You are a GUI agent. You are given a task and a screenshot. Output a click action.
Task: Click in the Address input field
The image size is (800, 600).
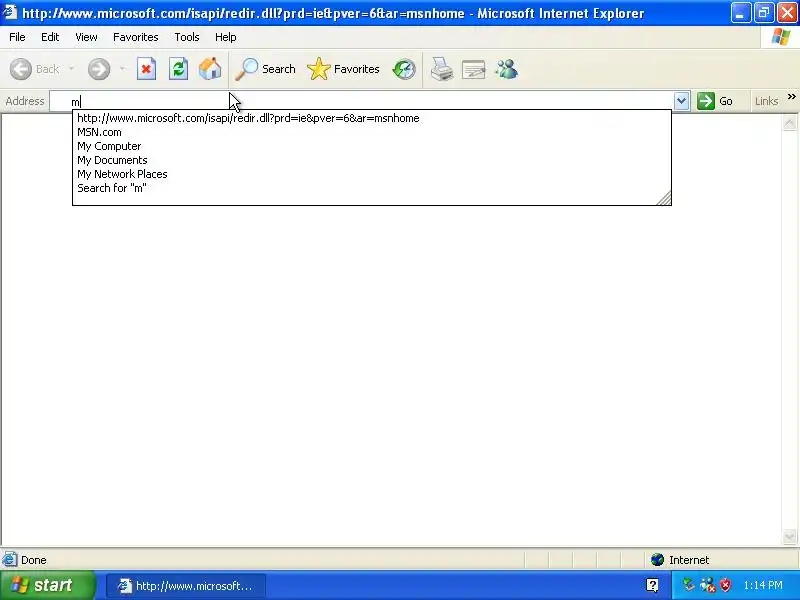362,101
